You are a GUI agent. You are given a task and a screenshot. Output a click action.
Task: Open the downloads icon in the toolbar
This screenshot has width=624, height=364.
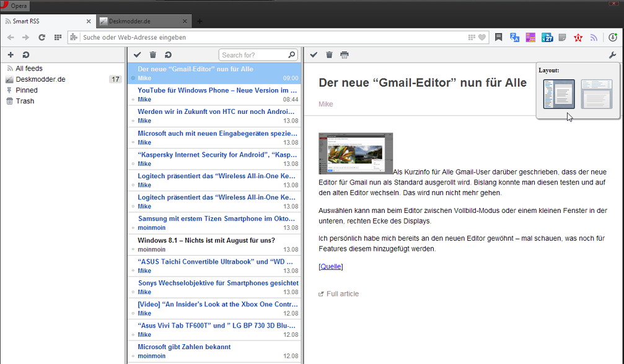(x=613, y=37)
